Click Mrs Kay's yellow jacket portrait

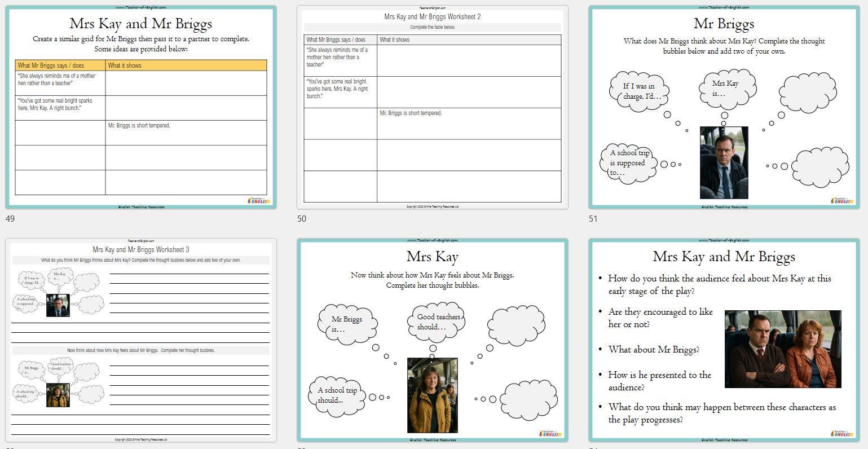(433, 395)
